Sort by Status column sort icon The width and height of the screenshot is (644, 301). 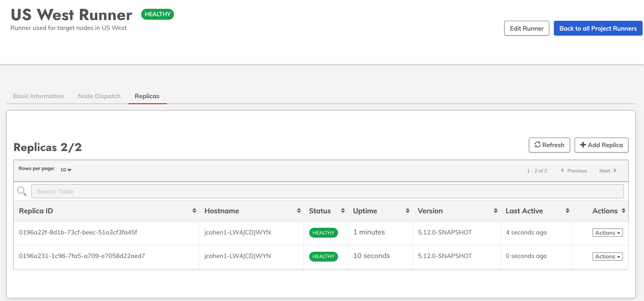tap(343, 211)
